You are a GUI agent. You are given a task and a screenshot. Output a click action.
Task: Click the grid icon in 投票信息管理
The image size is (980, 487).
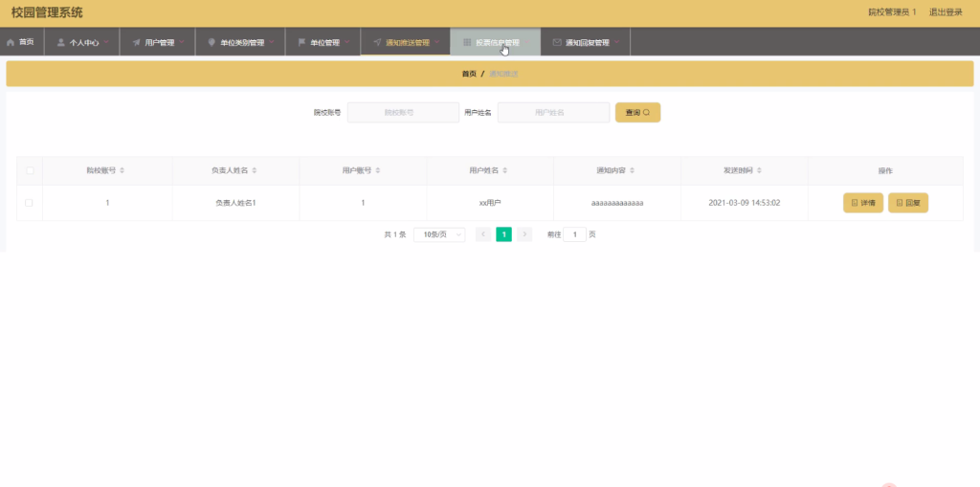point(466,42)
